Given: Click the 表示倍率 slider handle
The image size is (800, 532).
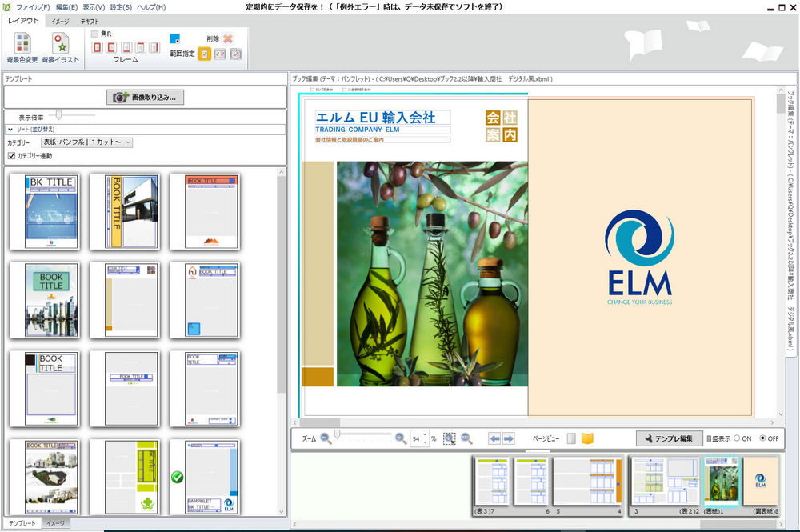Looking at the screenshot, I should [58, 116].
